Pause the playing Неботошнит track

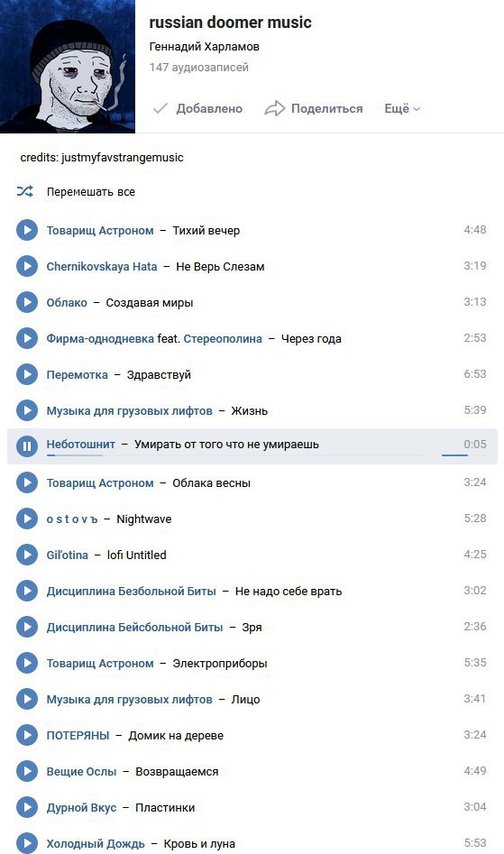point(27,446)
